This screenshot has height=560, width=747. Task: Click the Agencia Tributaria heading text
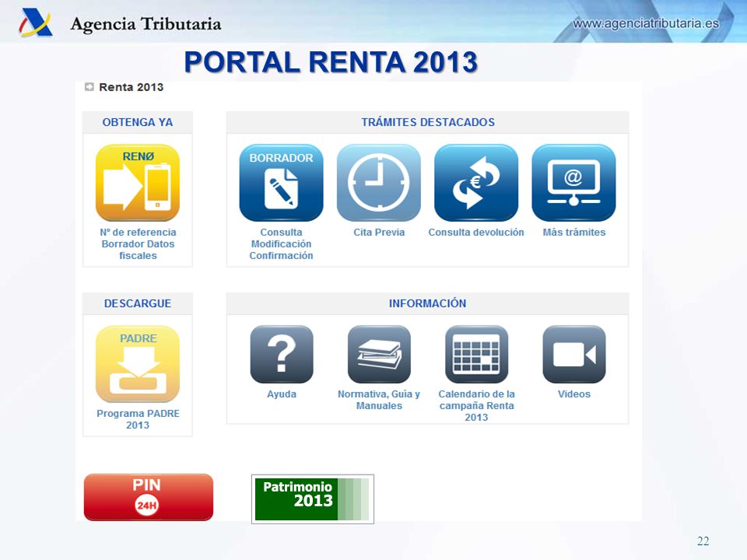(146, 24)
